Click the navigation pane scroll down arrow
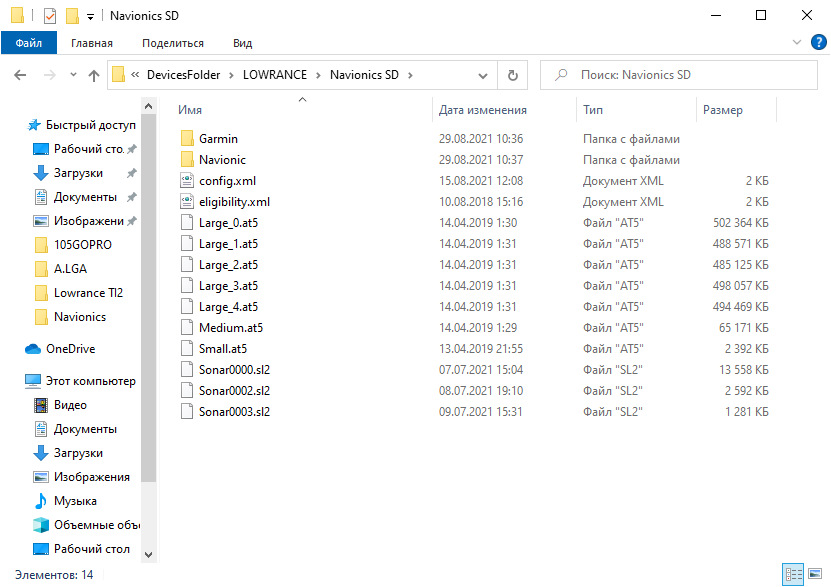 149,555
